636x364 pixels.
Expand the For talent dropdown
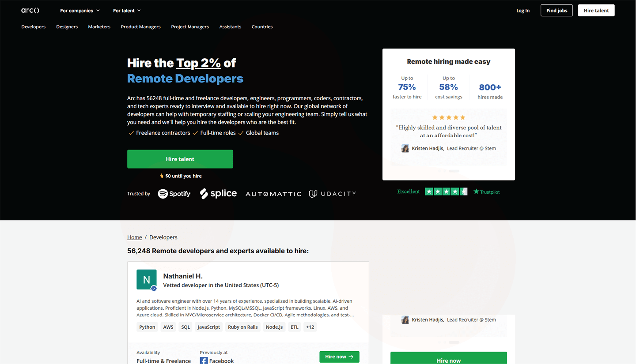127,11
